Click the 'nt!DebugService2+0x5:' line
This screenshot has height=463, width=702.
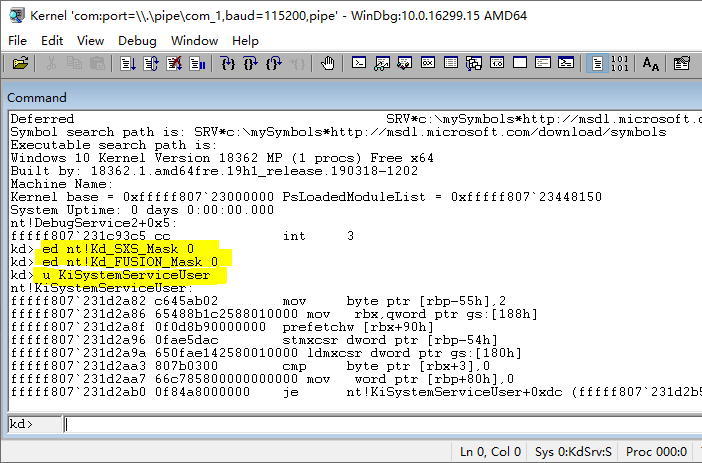pos(94,223)
